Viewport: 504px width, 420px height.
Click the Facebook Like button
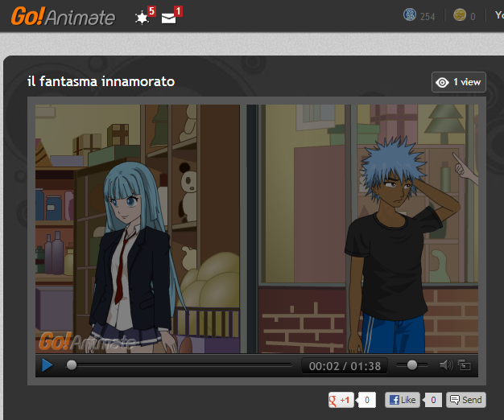click(403, 400)
